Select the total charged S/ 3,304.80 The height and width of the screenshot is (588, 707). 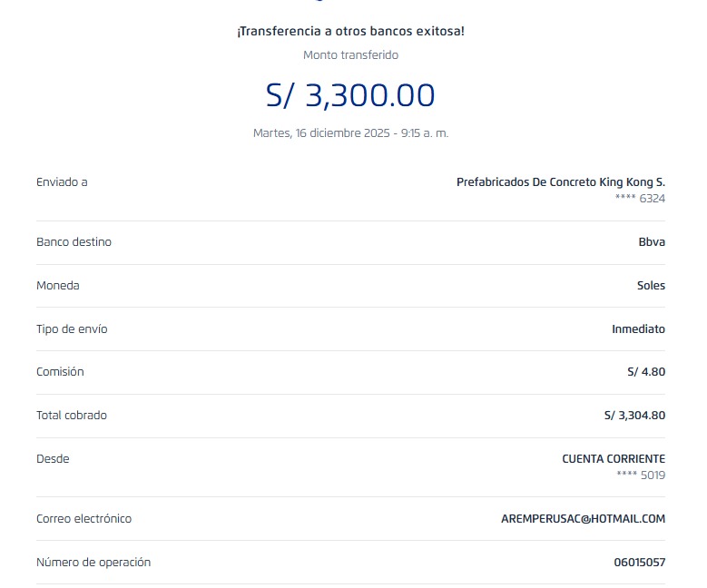point(634,416)
